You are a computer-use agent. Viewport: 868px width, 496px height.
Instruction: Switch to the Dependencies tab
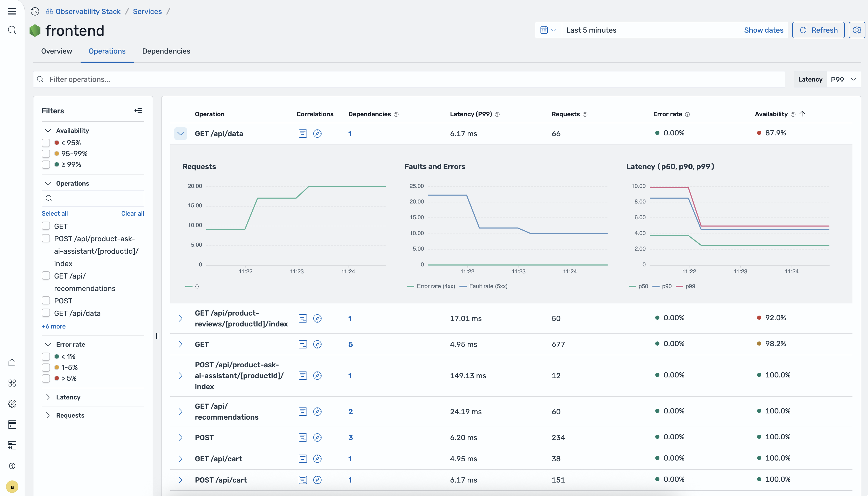pos(166,51)
